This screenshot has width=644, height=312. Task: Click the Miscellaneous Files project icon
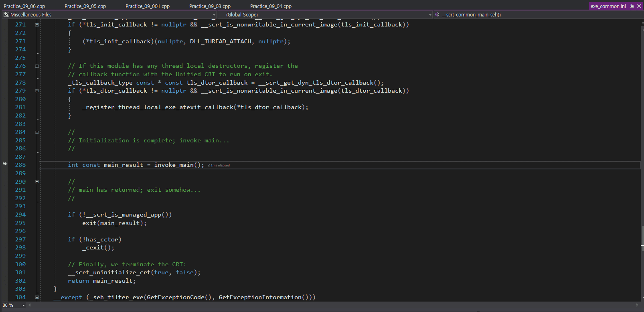6,14
